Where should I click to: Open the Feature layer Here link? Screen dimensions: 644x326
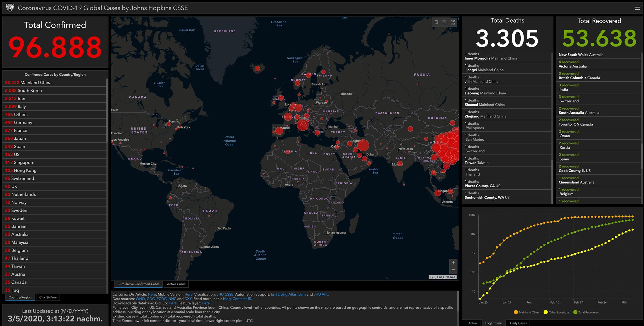(206, 303)
